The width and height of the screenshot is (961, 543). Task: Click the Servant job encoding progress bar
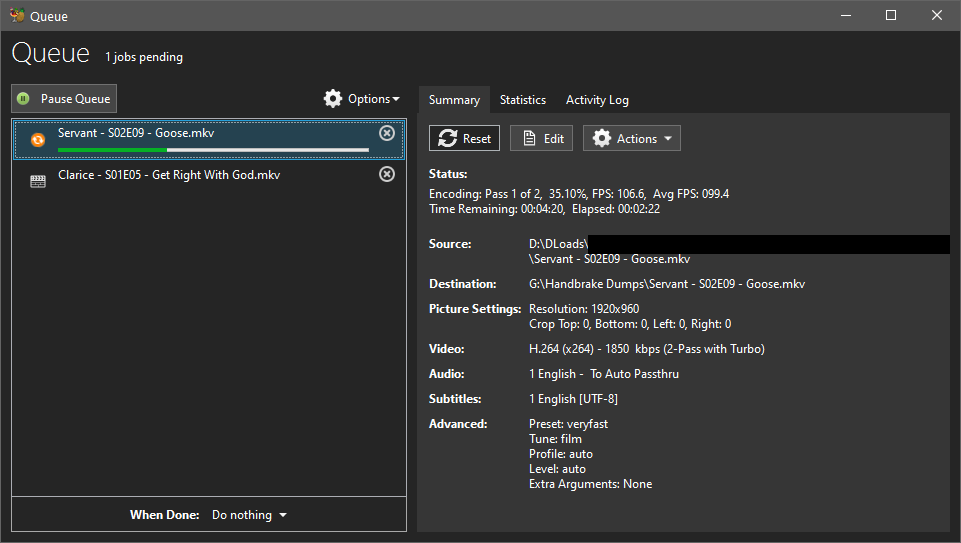tap(213, 150)
